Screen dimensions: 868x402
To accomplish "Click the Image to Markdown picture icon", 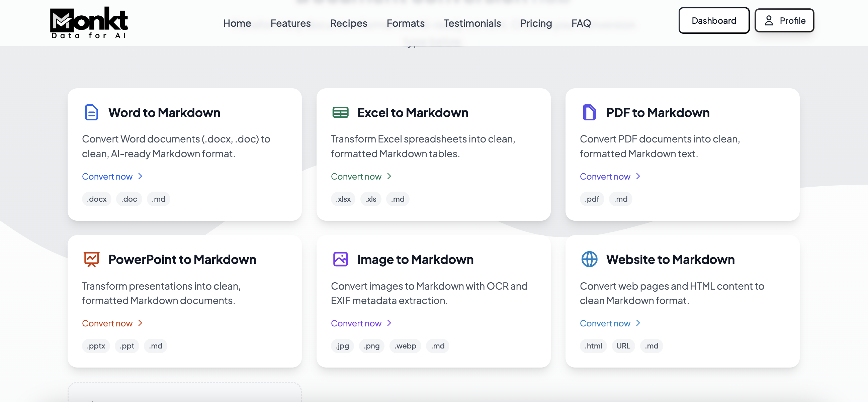I will 340,259.
